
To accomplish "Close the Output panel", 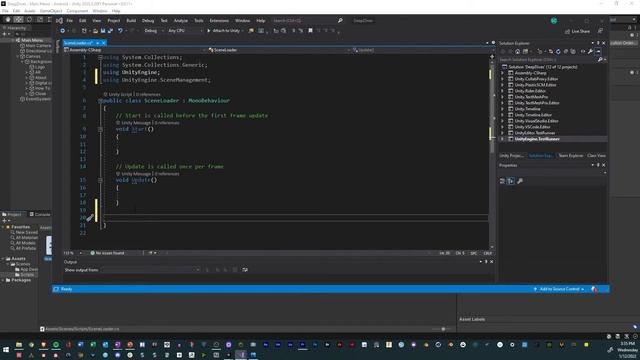I will [x=491, y=262].
